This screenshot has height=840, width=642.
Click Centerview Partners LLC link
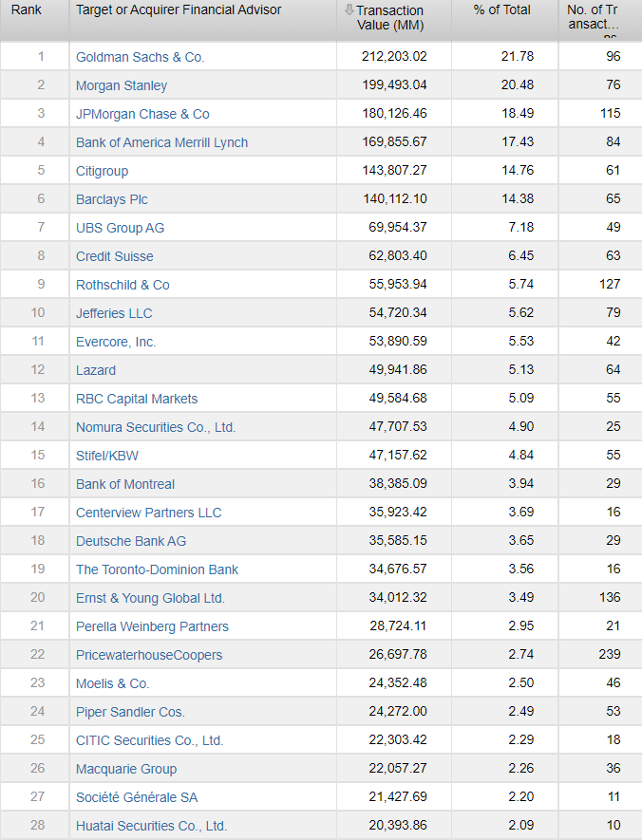[x=148, y=513]
